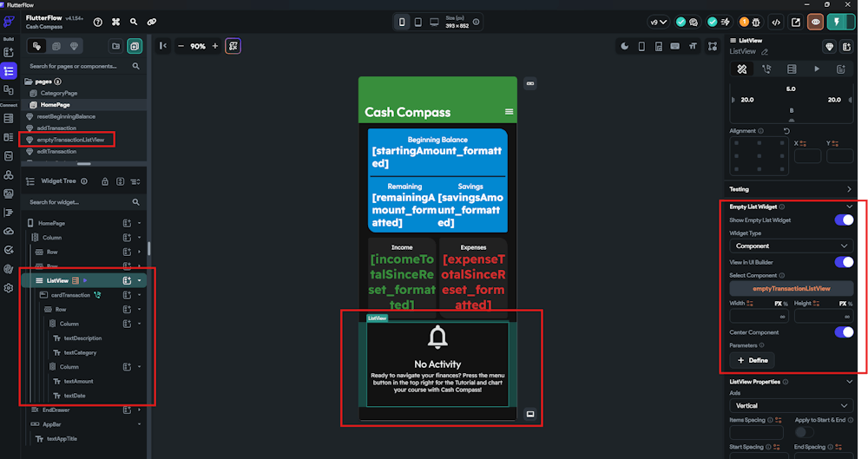This screenshot has width=868, height=459.
Task: Run test mode lightning button
Action: tap(837, 23)
